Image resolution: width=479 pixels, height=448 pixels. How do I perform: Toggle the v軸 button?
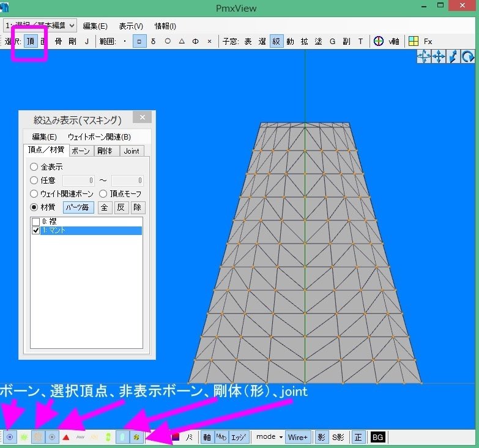394,41
